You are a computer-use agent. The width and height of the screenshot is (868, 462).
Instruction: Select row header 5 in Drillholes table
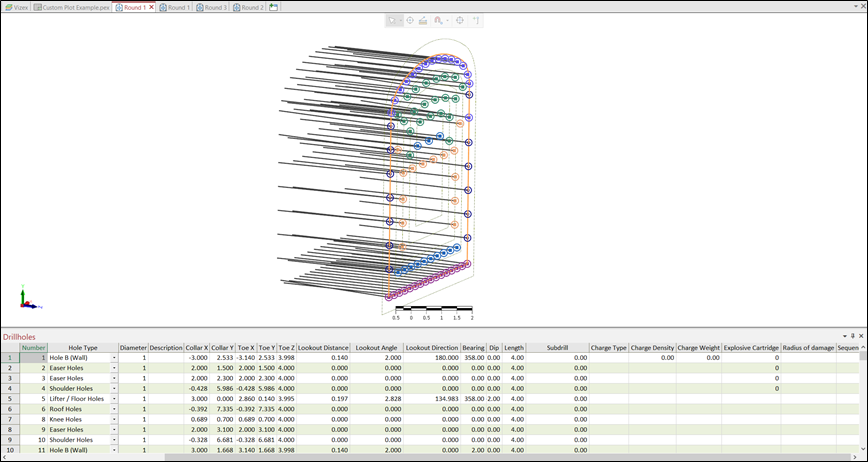click(x=9, y=398)
